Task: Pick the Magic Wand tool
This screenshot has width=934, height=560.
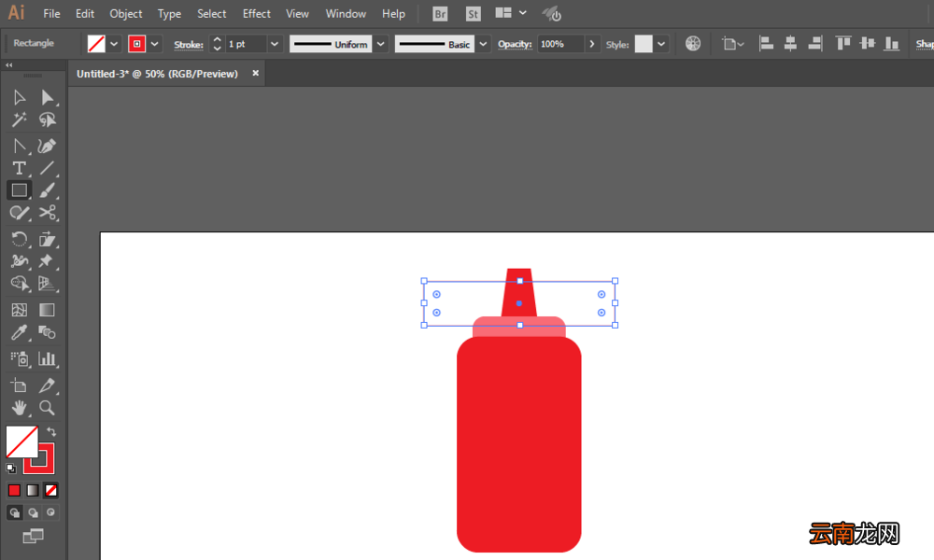Action: pyautogui.click(x=19, y=120)
